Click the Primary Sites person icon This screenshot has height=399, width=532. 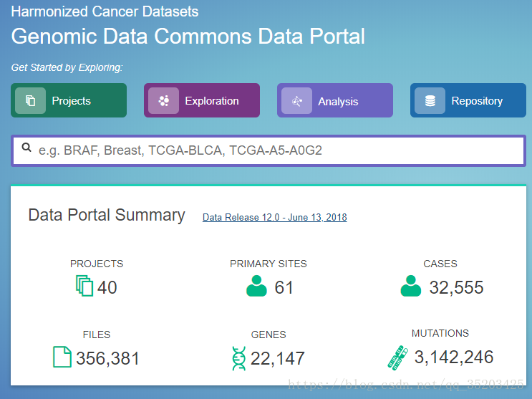coord(256,286)
